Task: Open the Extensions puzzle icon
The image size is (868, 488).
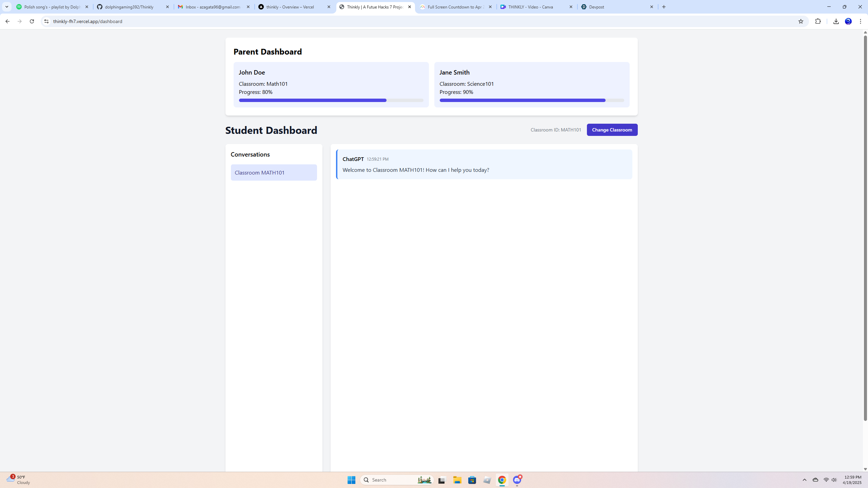Action: coord(818,21)
